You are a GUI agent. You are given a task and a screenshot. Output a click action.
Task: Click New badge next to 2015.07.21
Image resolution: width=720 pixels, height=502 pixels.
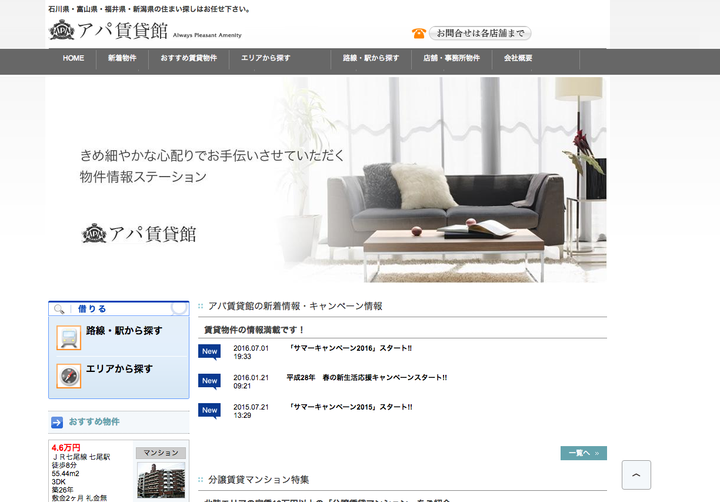pyautogui.click(x=209, y=410)
